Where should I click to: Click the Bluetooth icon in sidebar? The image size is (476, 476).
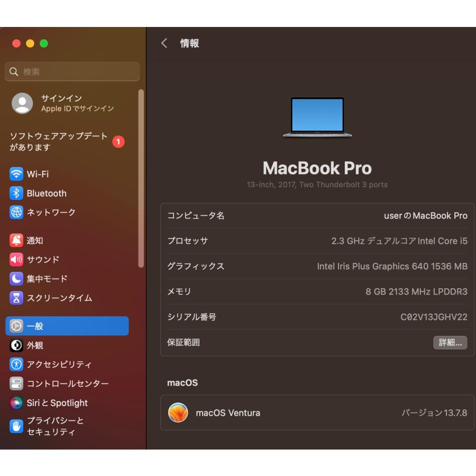tap(16, 193)
